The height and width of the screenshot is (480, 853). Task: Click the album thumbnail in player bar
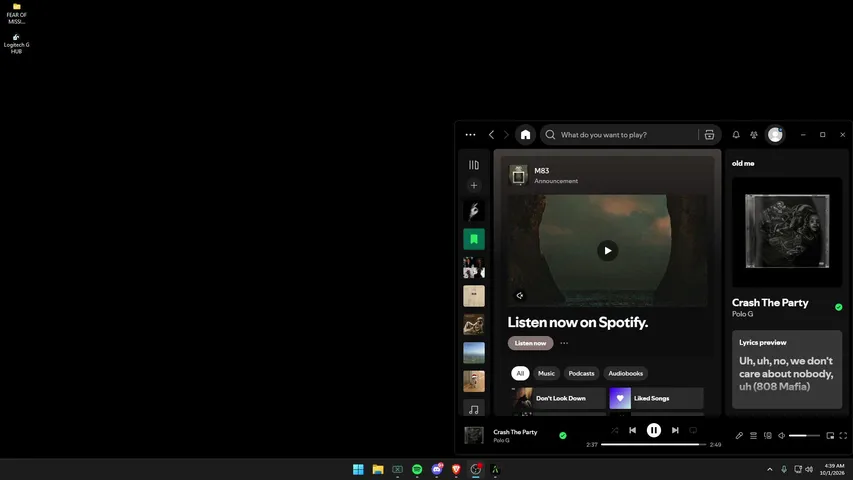474,435
